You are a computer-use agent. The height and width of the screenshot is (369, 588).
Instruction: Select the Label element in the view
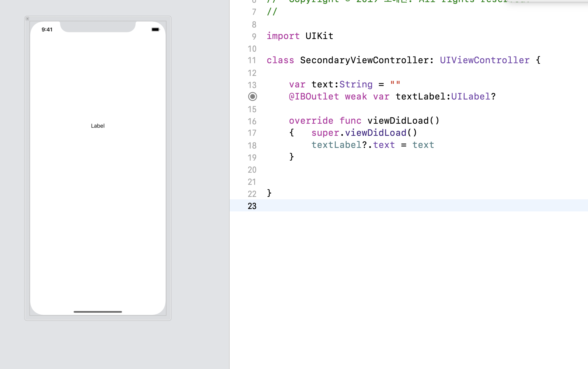click(x=98, y=126)
